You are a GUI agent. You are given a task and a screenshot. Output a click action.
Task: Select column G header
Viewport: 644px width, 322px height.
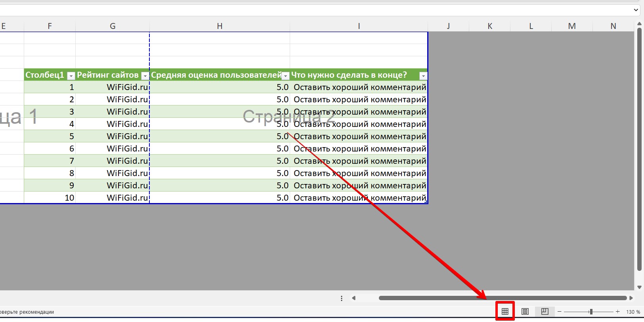click(x=113, y=26)
